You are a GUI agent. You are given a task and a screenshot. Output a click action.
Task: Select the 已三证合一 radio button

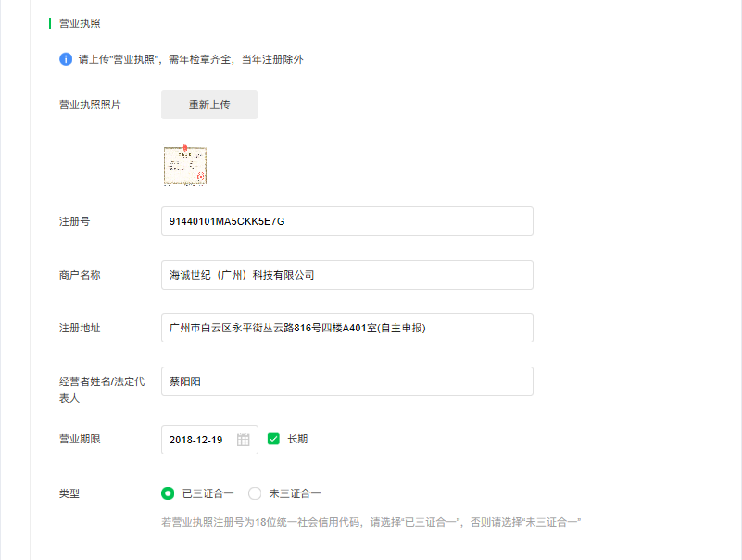168,493
